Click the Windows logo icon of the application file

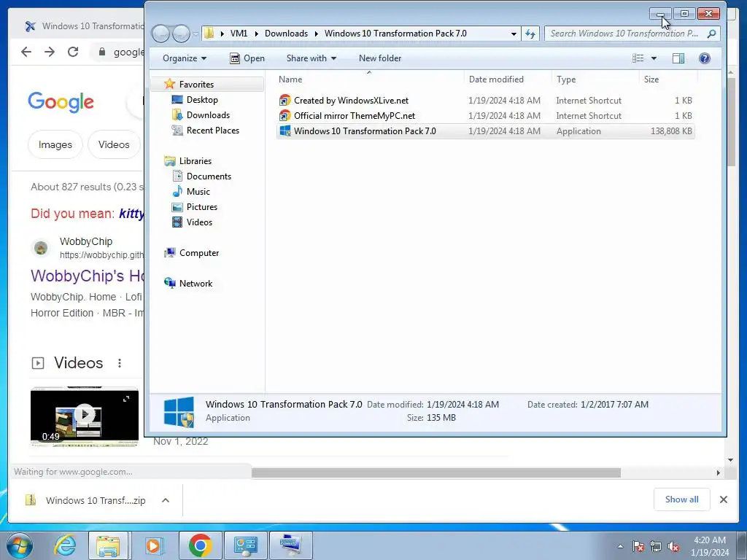[x=285, y=131]
